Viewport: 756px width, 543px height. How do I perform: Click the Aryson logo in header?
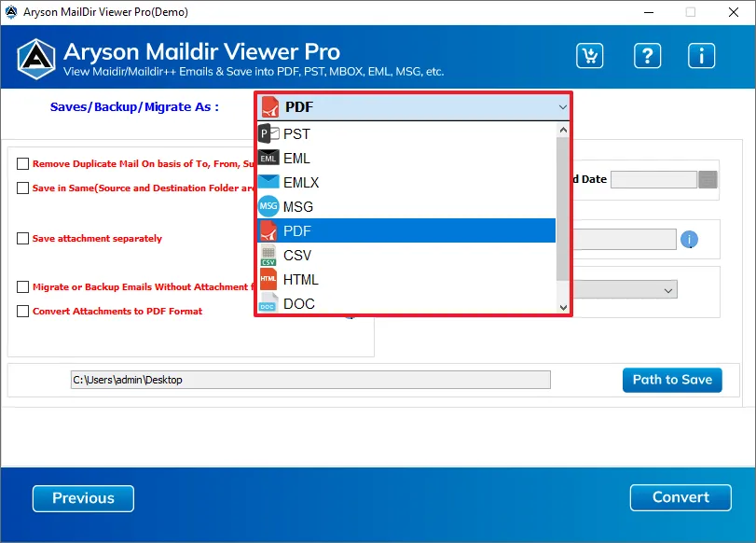click(x=36, y=59)
